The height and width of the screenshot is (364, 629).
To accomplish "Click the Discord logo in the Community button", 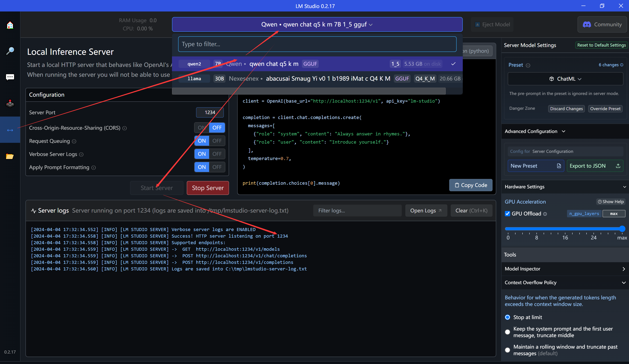I will (x=587, y=24).
